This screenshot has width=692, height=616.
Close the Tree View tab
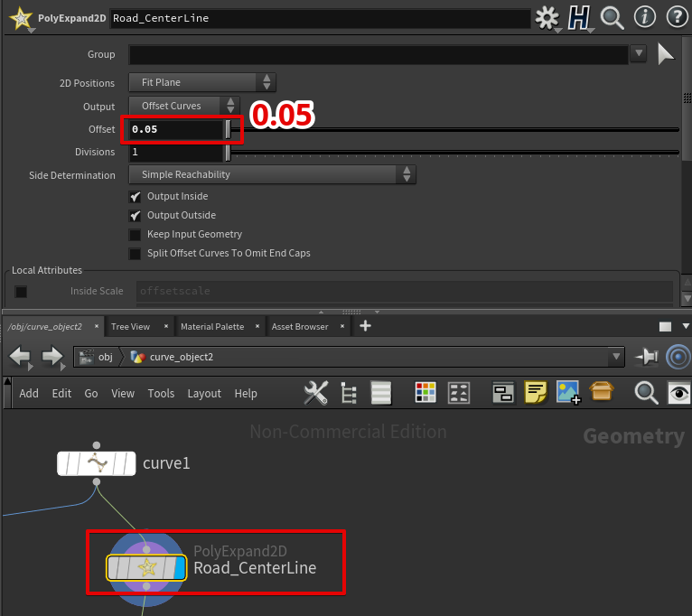[166, 326]
